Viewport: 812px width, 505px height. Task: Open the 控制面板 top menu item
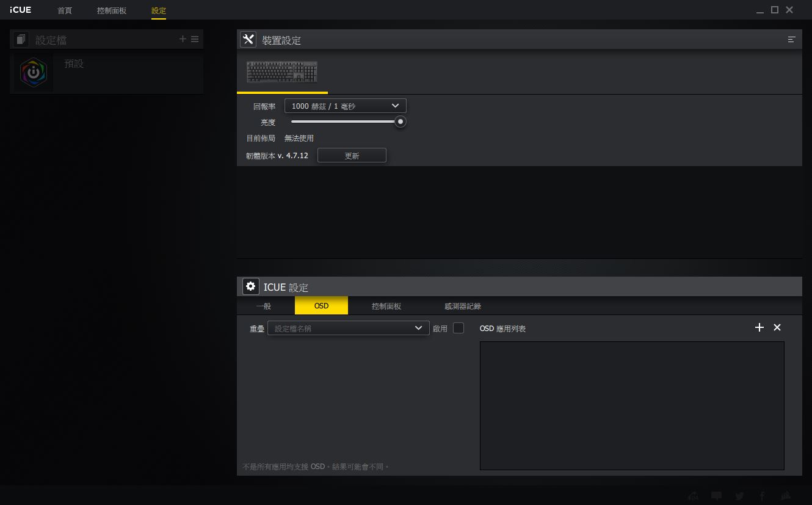pos(112,11)
